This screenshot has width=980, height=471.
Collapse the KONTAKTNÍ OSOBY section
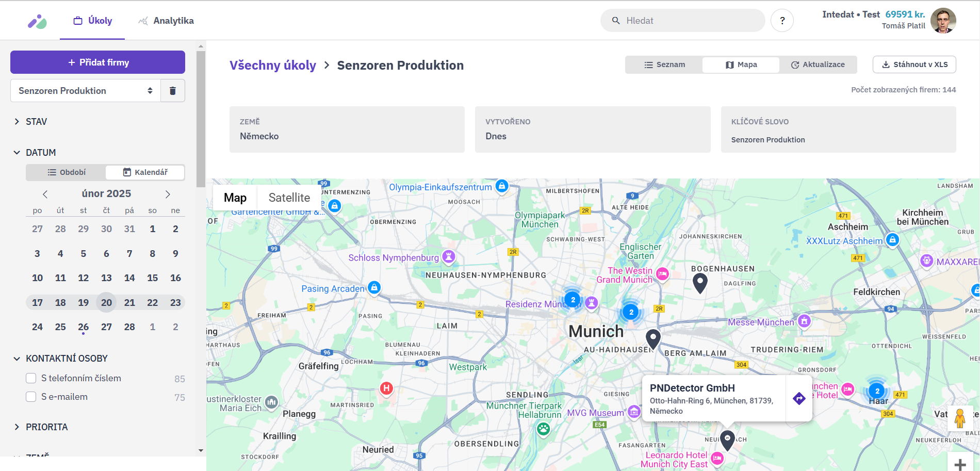(x=60, y=359)
